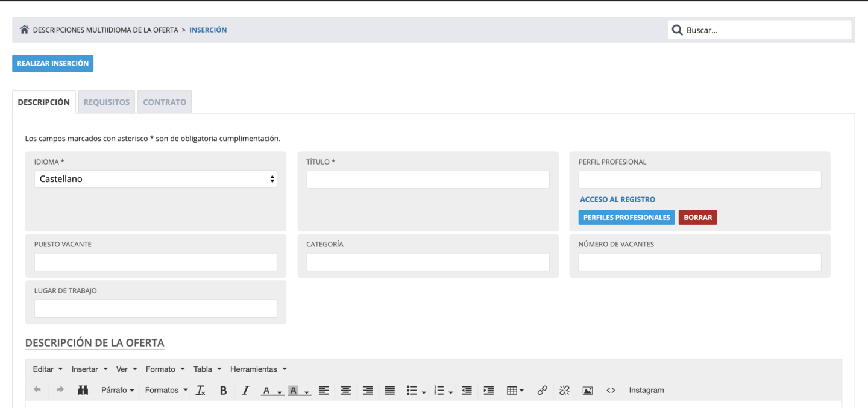This screenshot has width=868, height=408.
Task: Apply italic formatting in editor
Action: pyautogui.click(x=245, y=391)
